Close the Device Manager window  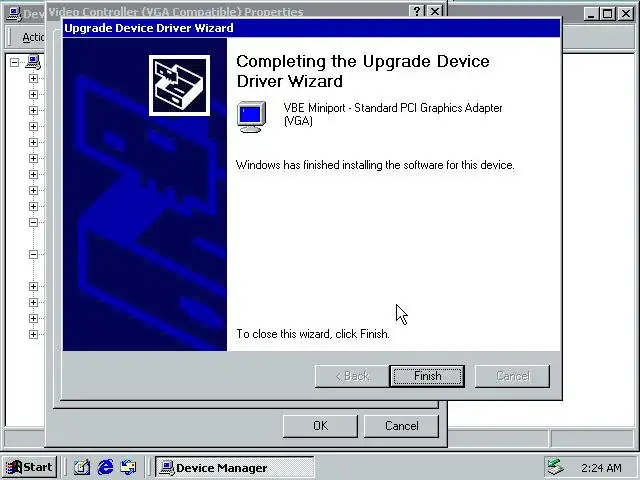(626, 14)
